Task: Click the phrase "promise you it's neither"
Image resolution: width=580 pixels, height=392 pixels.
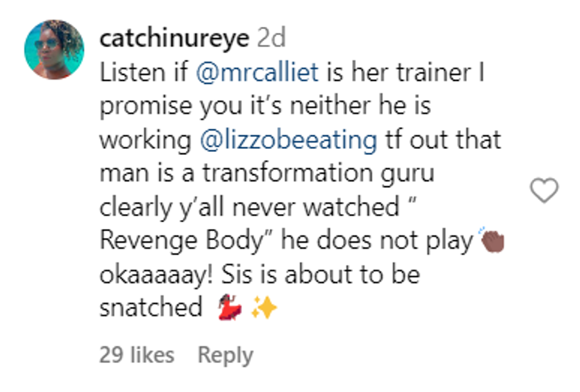Action: tap(236, 107)
